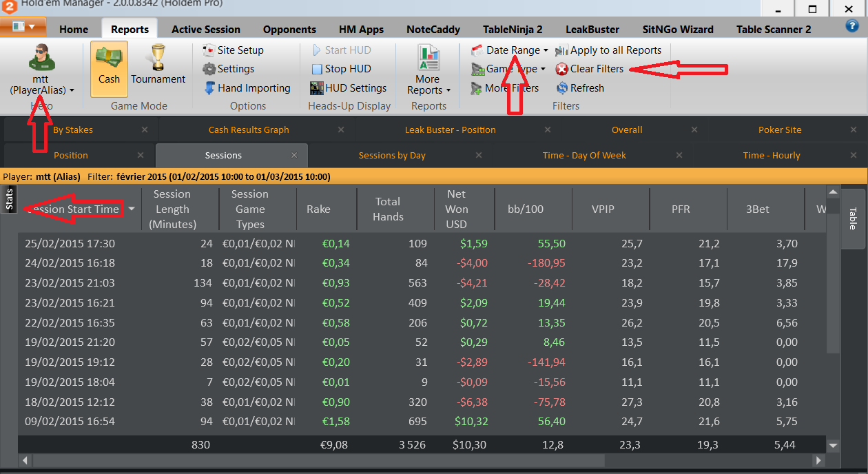Open the Time - Hourly report tab

click(x=772, y=155)
